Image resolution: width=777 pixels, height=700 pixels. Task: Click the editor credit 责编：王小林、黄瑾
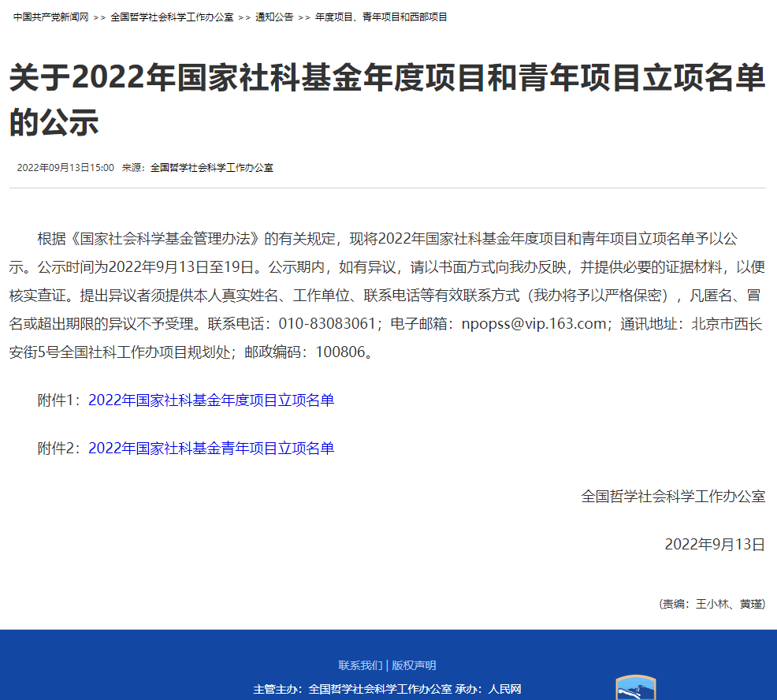click(x=712, y=604)
